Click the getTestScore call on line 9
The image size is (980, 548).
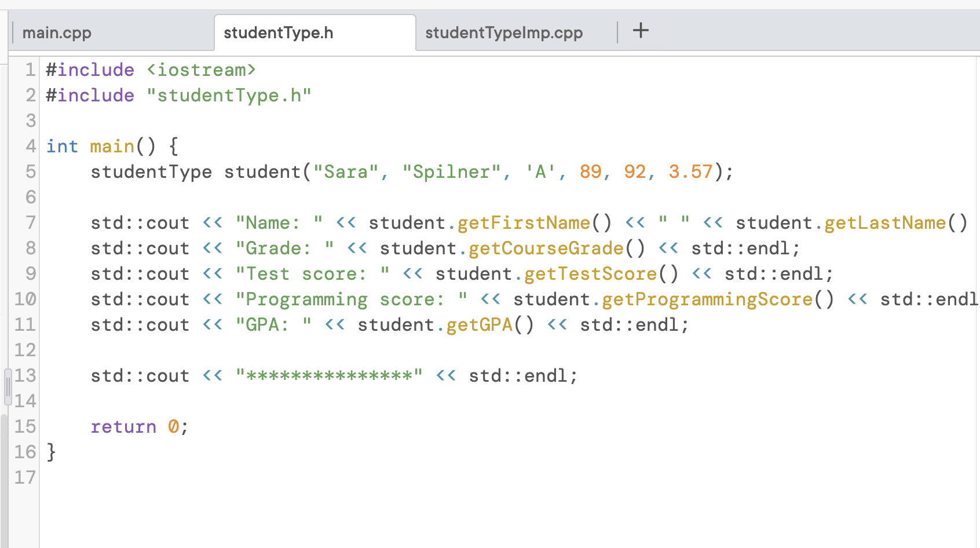[589, 273]
